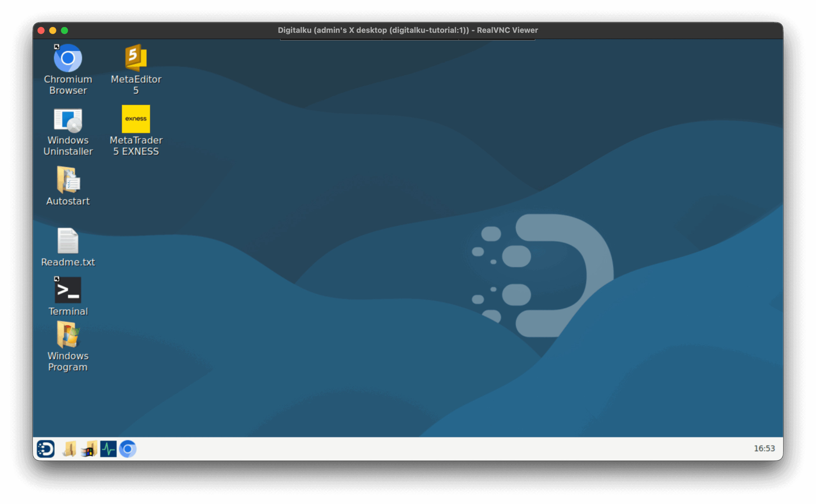Open the Digitalku start menu in taskbar

tap(46, 449)
